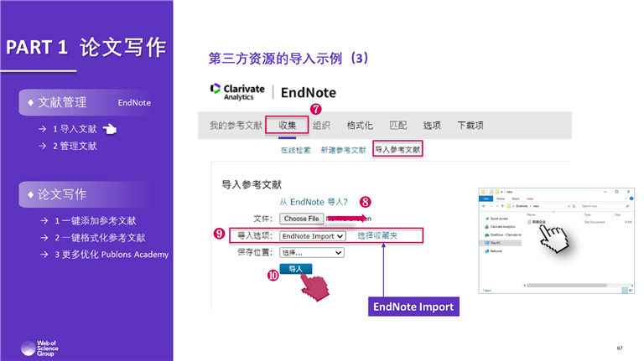Click the Explorer forward arrow
This screenshot has width=644, height=361.
[x=491, y=206]
